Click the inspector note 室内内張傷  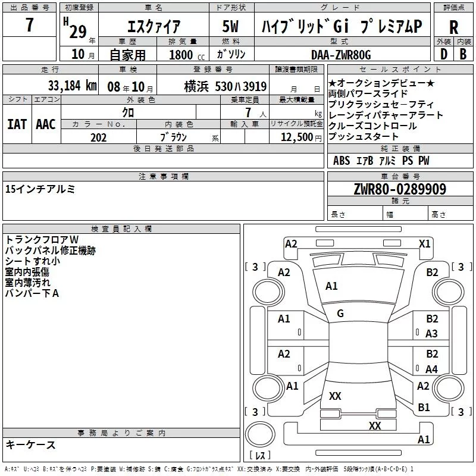coord(27,272)
